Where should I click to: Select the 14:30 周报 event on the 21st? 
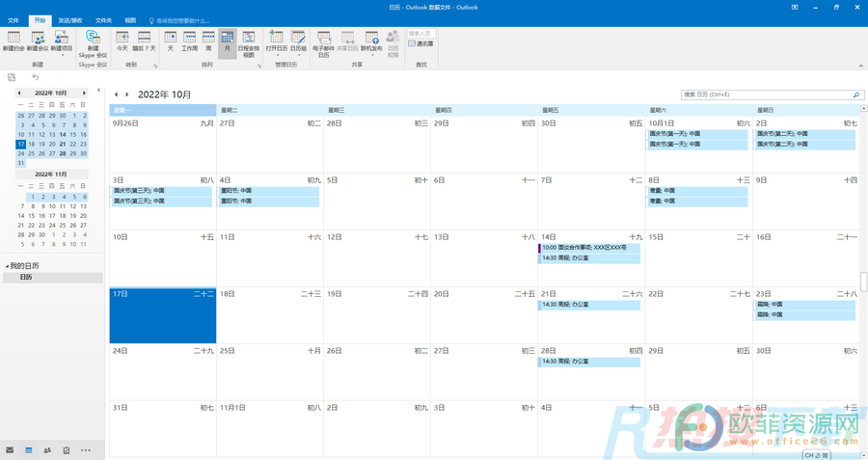point(589,305)
